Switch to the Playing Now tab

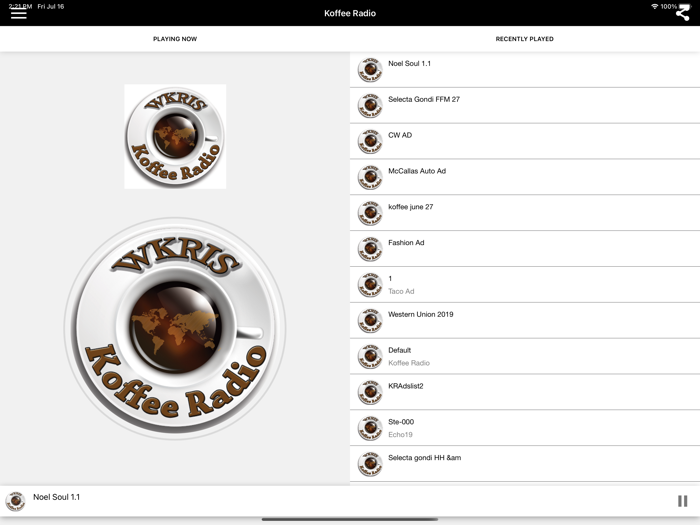(x=175, y=39)
